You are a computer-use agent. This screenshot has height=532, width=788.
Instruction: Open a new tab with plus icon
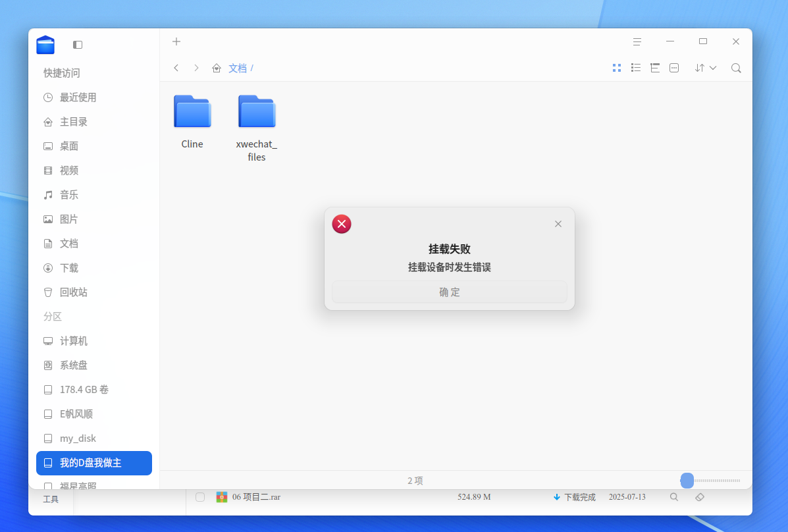coord(176,41)
